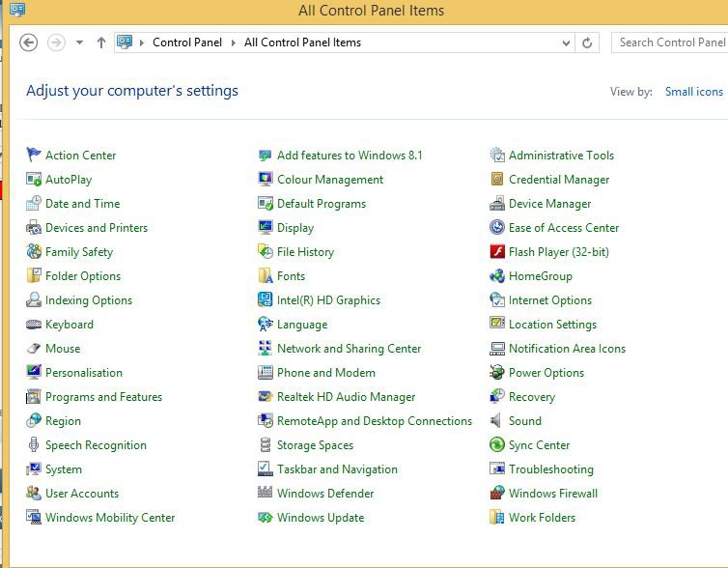The image size is (728, 568).
Task: Open the Device Manager icon
Action: coord(497,204)
